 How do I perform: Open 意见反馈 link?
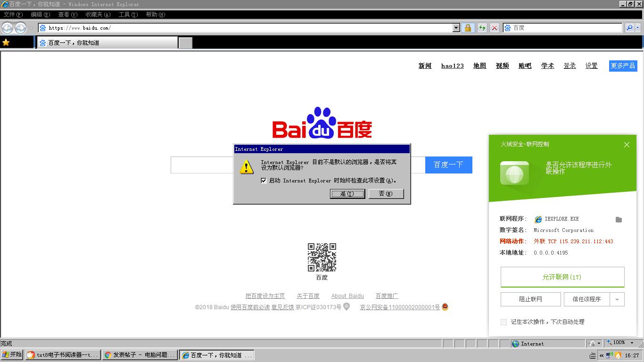pos(282,307)
